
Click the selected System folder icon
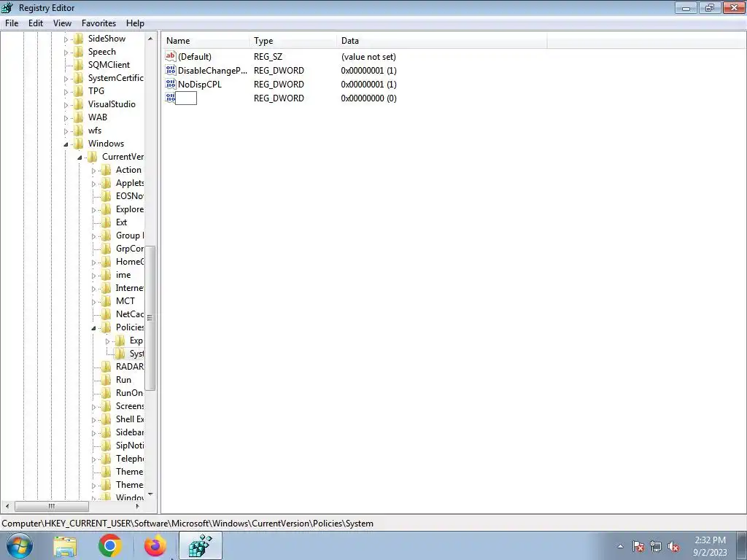[120, 354]
